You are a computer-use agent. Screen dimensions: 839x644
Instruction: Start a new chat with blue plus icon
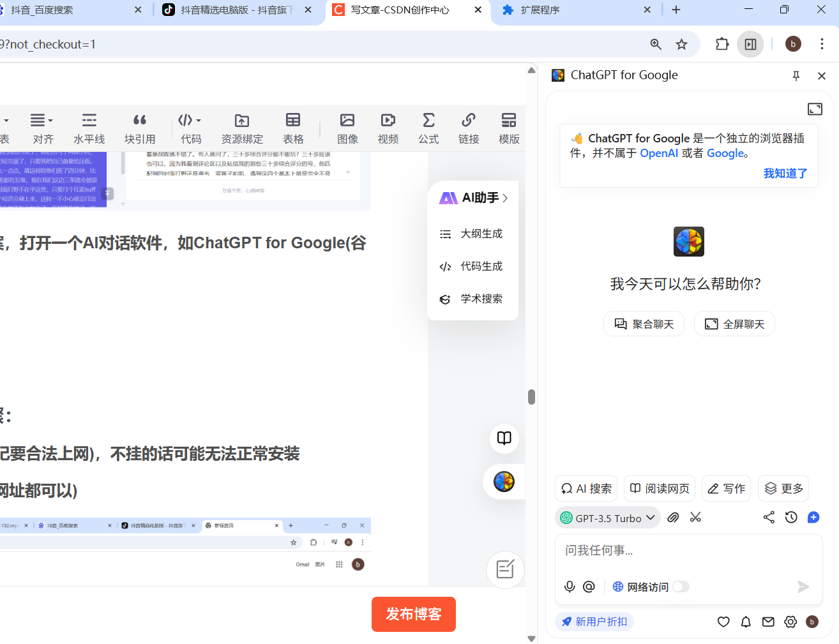coord(813,518)
